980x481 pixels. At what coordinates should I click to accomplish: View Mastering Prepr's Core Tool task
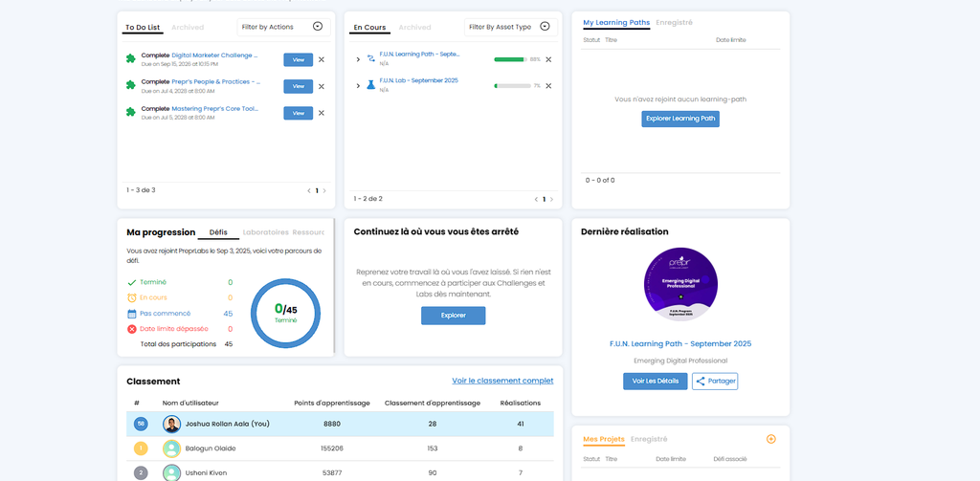[x=299, y=113]
